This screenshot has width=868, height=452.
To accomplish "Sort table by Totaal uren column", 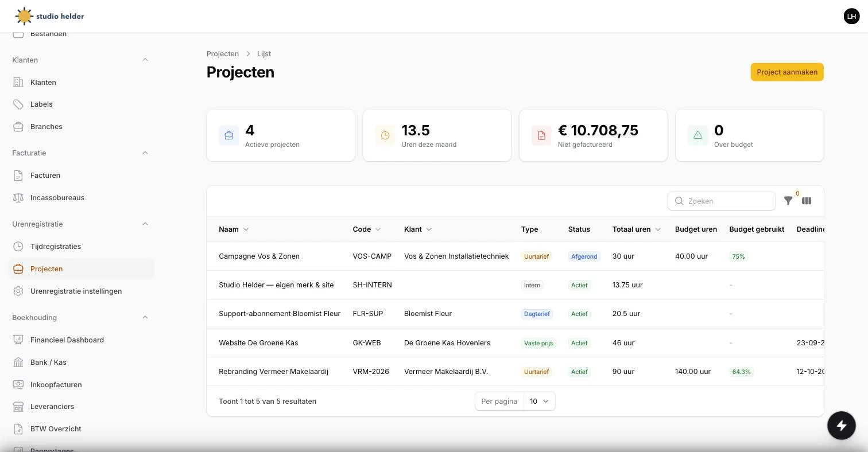I will click(637, 229).
